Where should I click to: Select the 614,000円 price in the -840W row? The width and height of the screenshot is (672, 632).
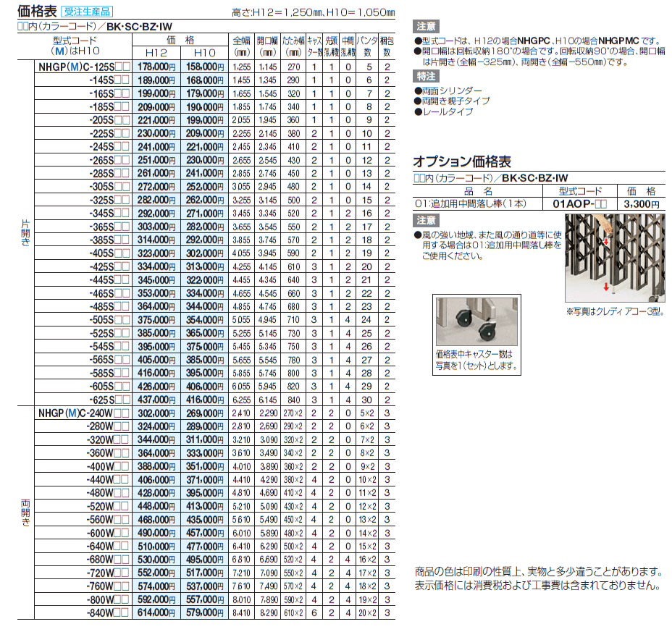pyautogui.click(x=156, y=612)
